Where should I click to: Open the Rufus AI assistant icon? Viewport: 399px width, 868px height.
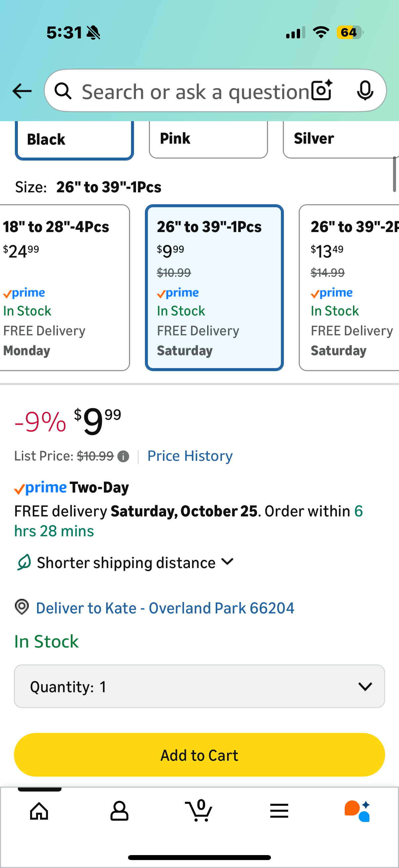[x=358, y=811]
